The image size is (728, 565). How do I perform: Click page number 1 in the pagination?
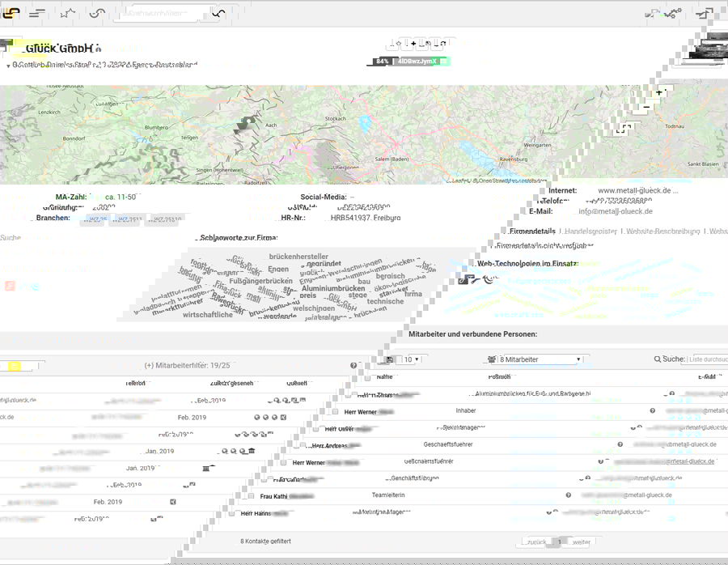560,542
